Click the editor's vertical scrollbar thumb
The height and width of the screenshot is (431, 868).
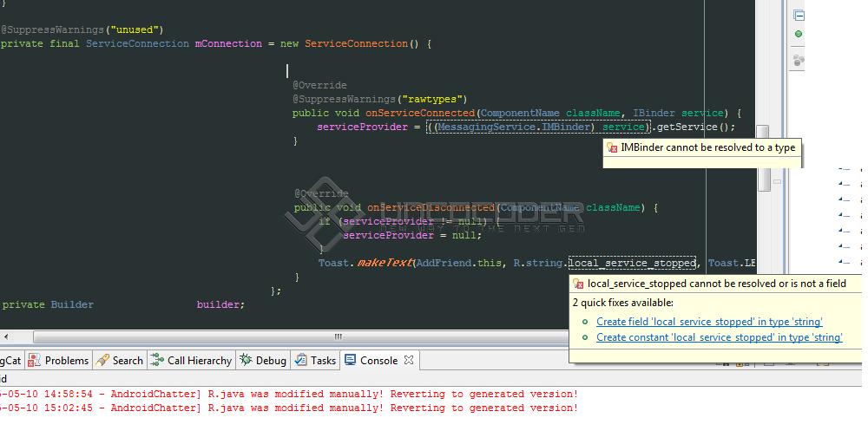click(763, 158)
